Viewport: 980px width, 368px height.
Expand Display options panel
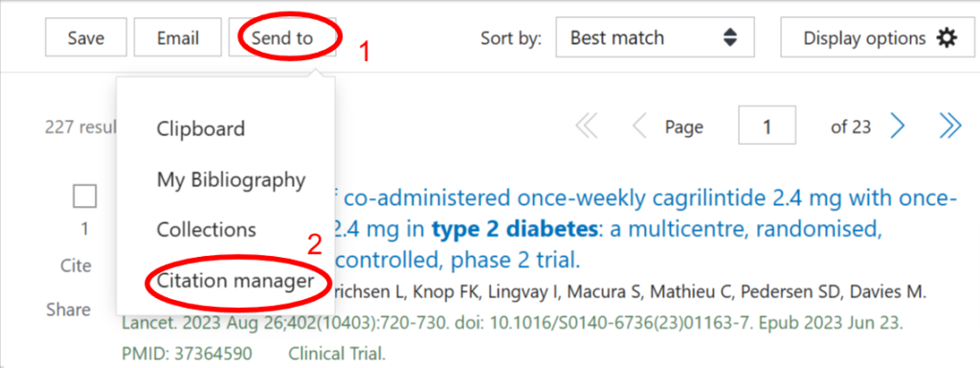pyautogui.click(x=878, y=37)
